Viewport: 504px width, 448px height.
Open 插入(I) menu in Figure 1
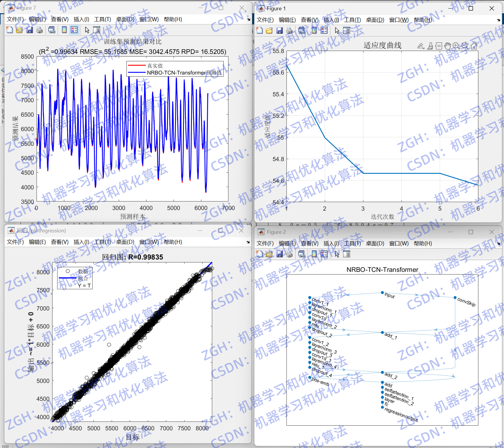(331, 20)
